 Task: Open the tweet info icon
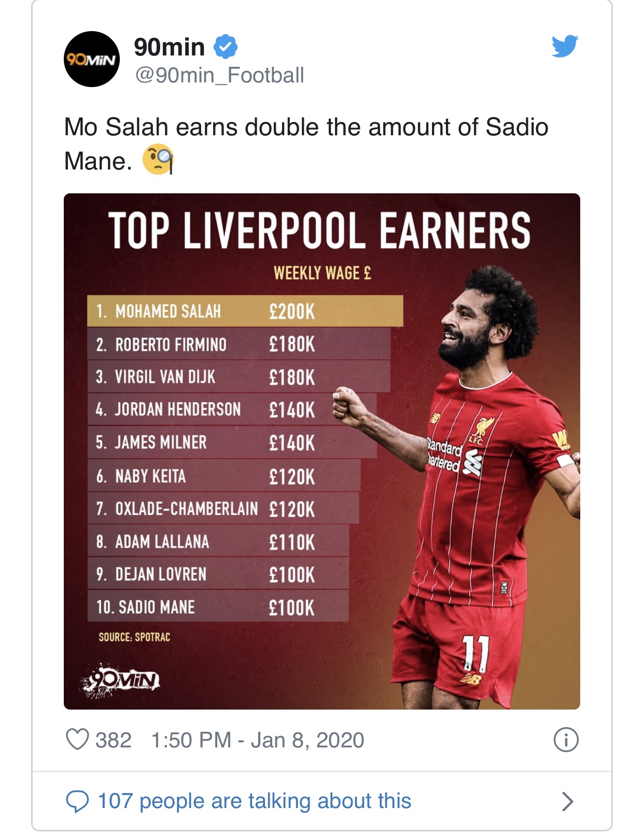566,740
